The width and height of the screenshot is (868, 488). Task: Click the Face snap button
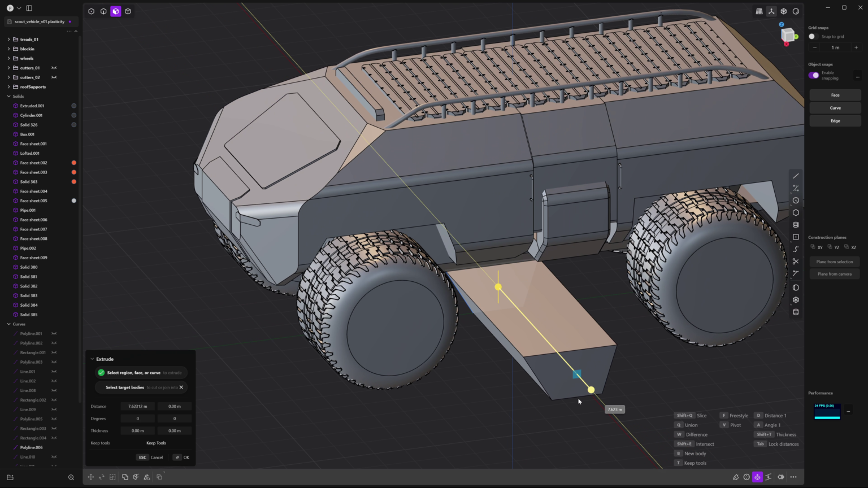pos(835,95)
